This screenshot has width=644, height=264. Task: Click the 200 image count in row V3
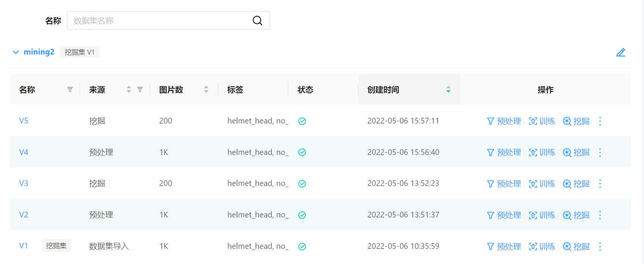pyautogui.click(x=165, y=183)
